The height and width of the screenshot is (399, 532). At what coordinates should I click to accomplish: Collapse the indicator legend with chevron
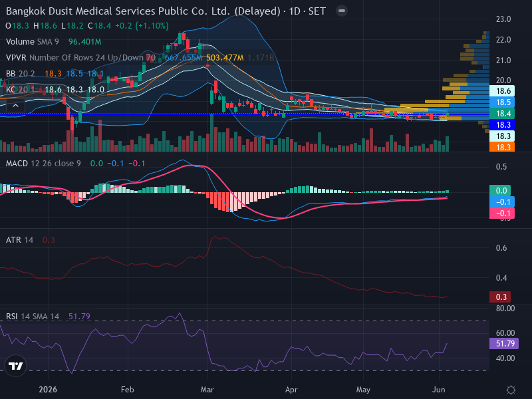[x=15, y=106]
